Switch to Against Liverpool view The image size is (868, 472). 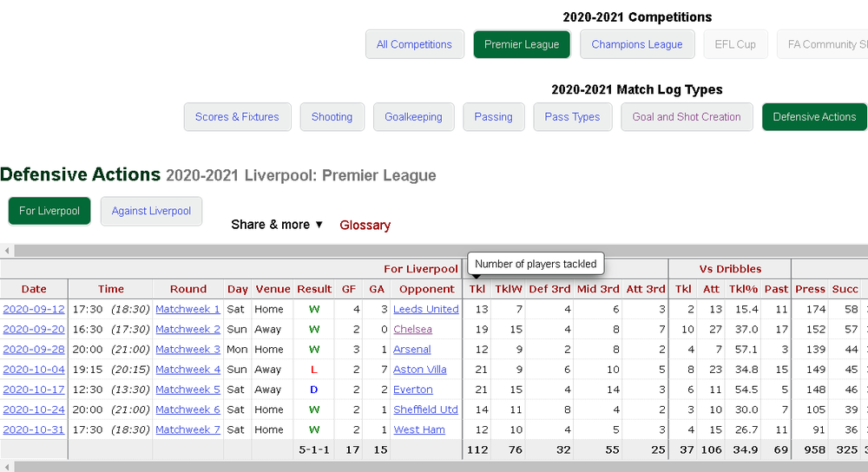[151, 211]
